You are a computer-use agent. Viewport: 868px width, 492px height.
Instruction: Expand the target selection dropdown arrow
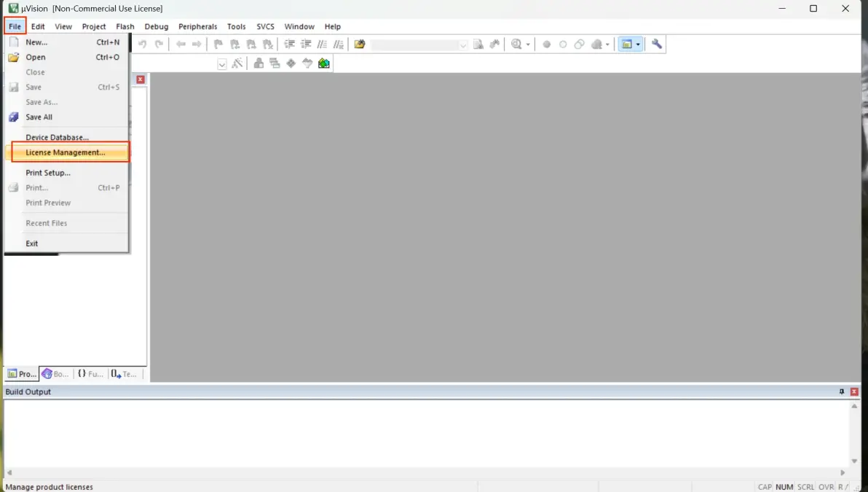(222, 64)
